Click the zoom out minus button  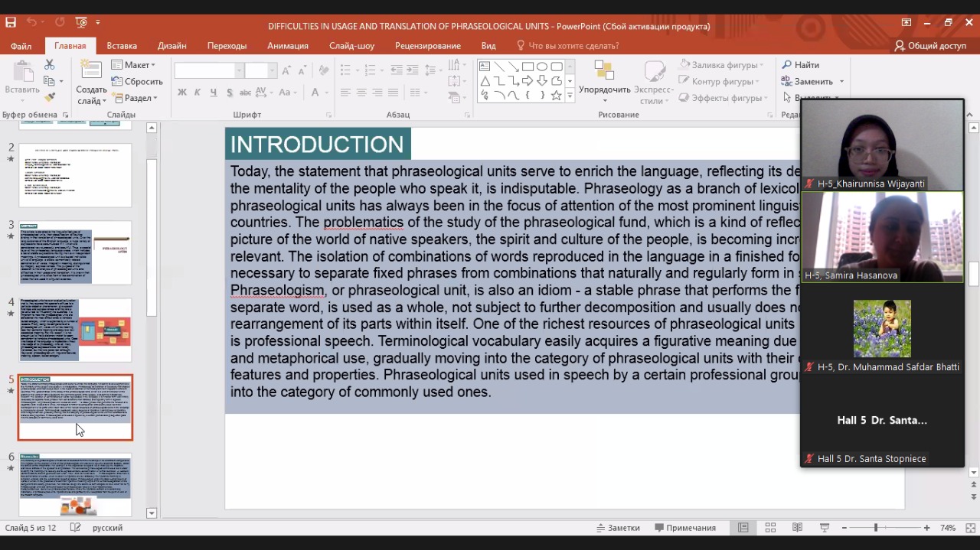pyautogui.click(x=844, y=528)
